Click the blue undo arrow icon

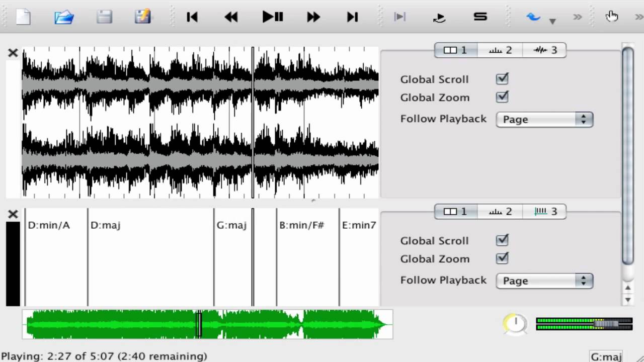(x=533, y=17)
